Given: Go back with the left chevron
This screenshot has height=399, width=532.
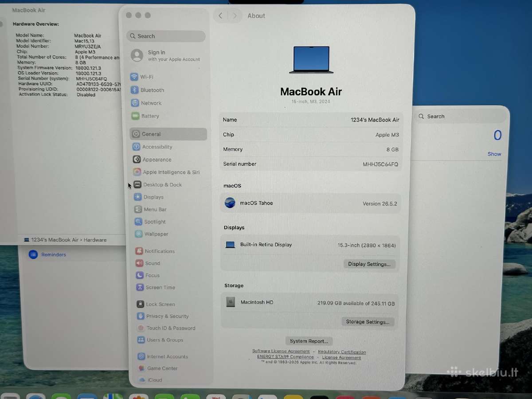Looking at the screenshot, I should [220, 16].
